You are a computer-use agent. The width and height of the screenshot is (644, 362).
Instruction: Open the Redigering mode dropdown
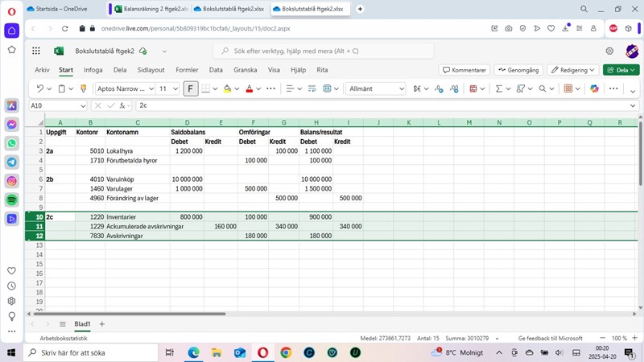pyautogui.click(x=575, y=70)
